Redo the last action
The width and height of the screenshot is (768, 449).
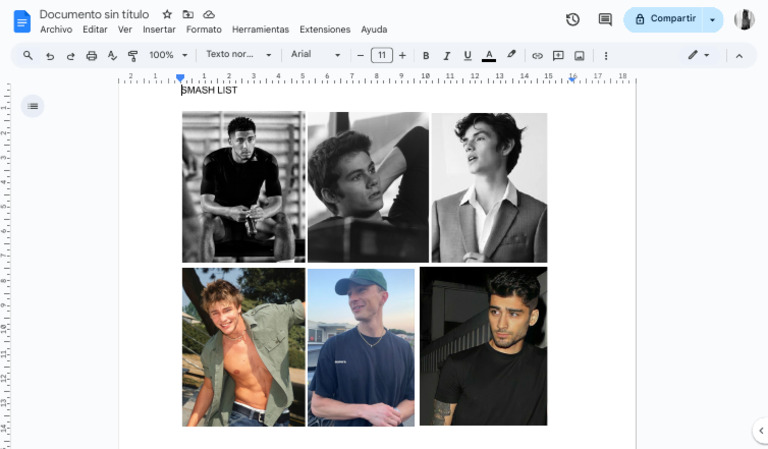(x=71, y=56)
